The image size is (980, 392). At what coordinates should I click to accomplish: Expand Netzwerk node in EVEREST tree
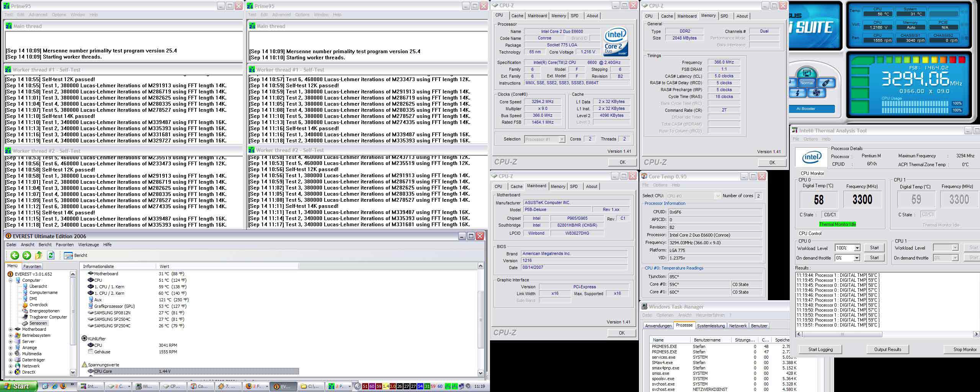(11, 366)
